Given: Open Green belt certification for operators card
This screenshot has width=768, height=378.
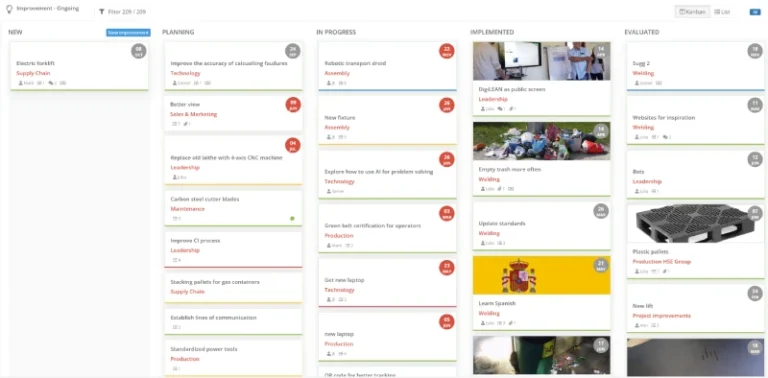Looking at the screenshot, I should point(373,226).
